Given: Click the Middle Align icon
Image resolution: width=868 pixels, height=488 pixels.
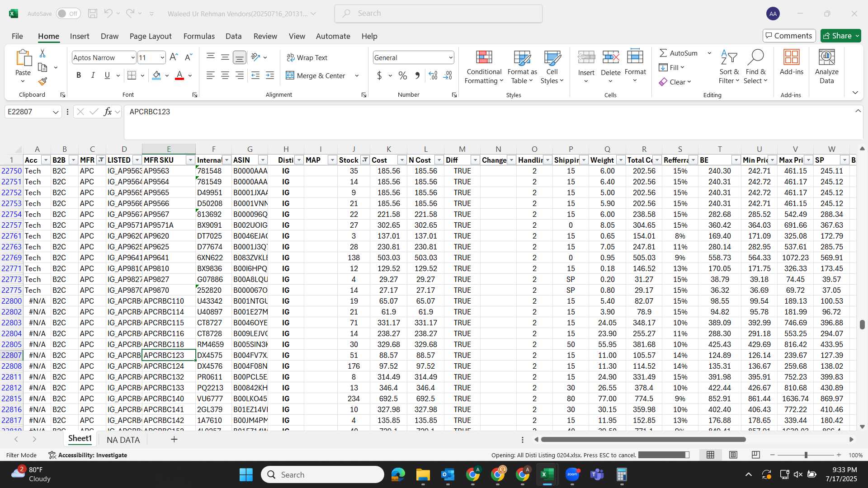Looking at the screenshot, I should tap(225, 57).
